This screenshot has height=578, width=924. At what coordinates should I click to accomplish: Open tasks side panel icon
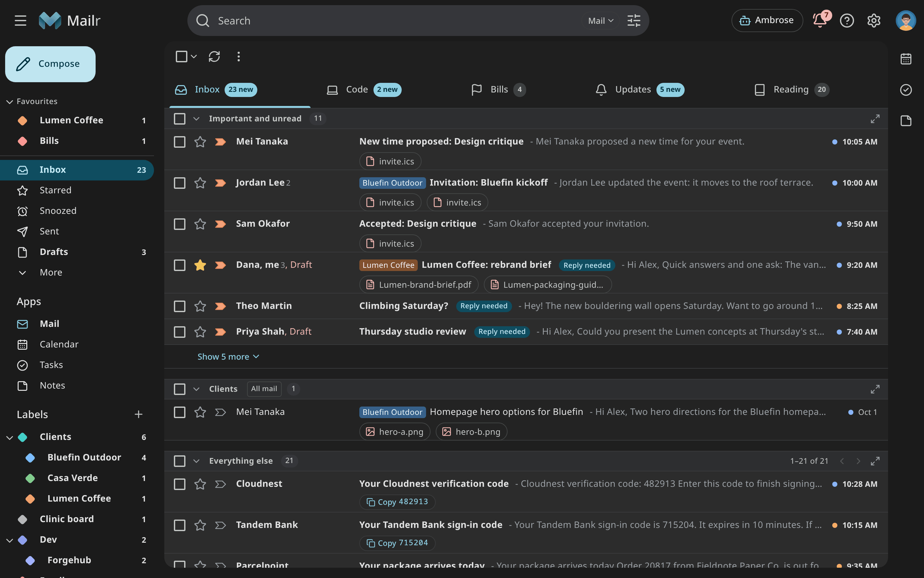click(906, 90)
